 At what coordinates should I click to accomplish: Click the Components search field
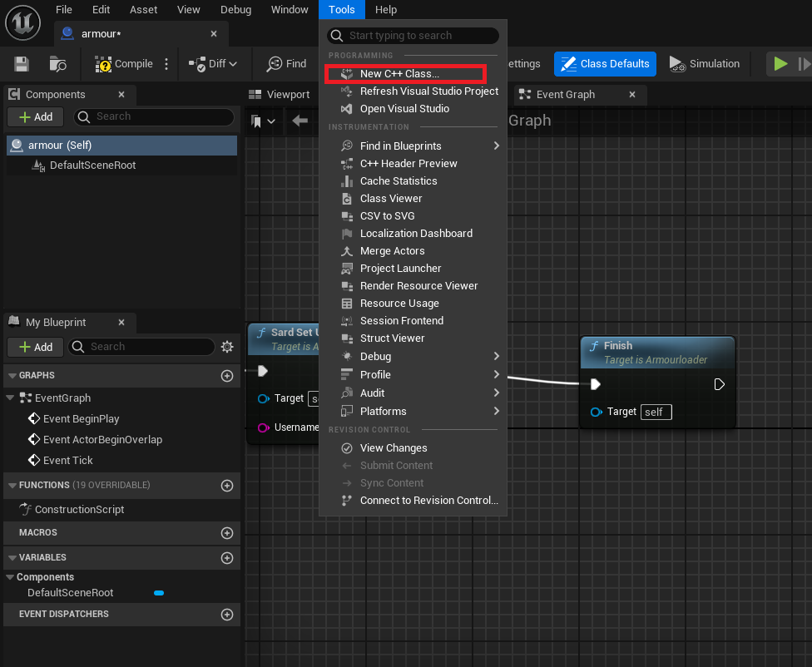[x=154, y=117]
